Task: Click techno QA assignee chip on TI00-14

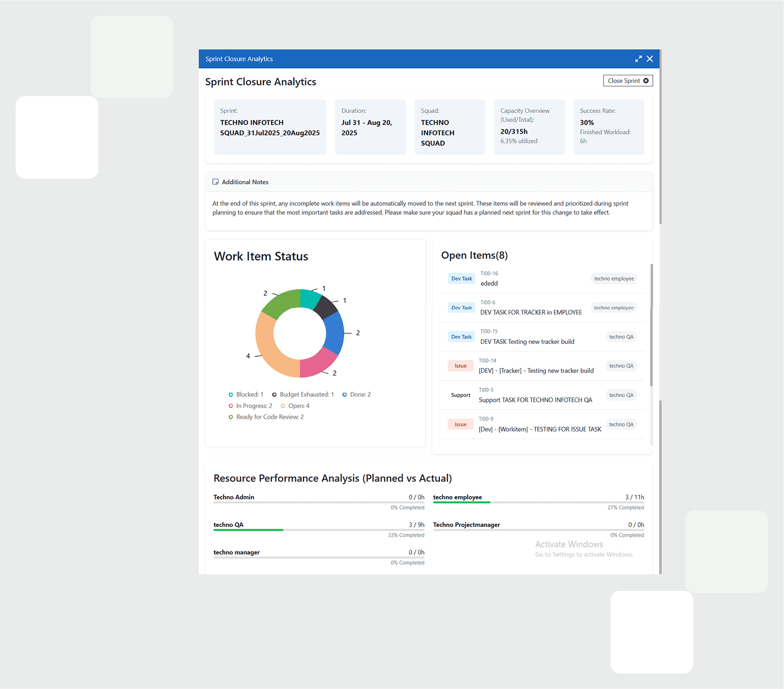Action: pos(621,366)
